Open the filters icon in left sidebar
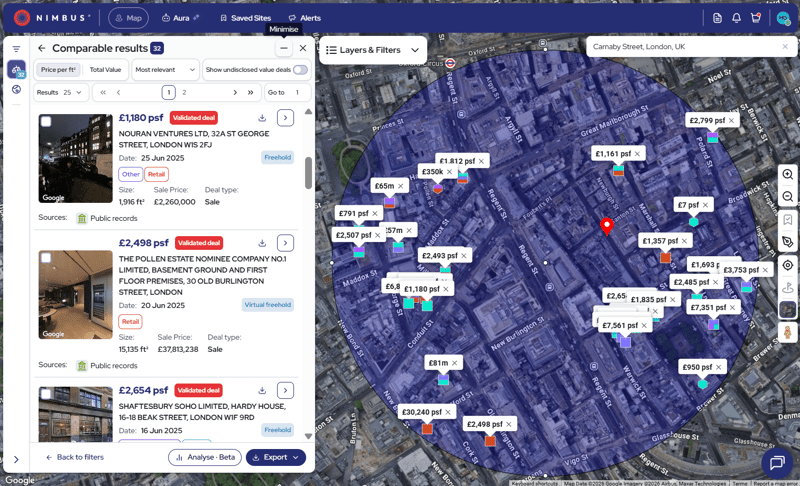Viewport: 800px width, 486px height. tap(16, 49)
